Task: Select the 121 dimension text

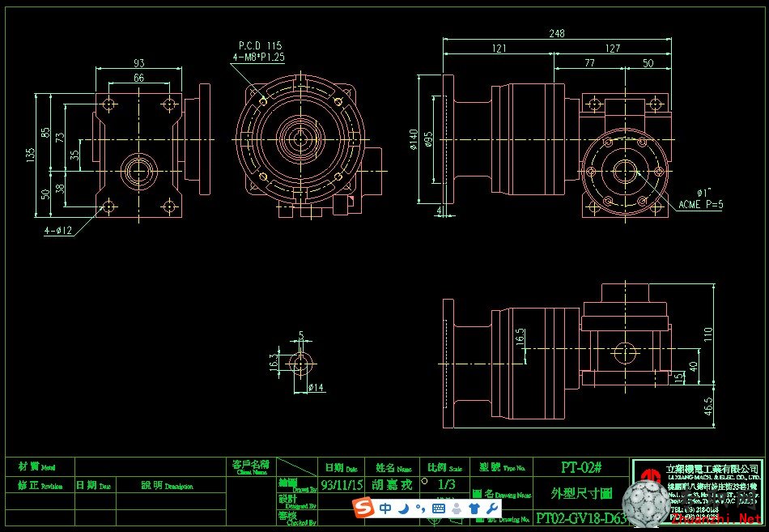Action: click(499, 48)
